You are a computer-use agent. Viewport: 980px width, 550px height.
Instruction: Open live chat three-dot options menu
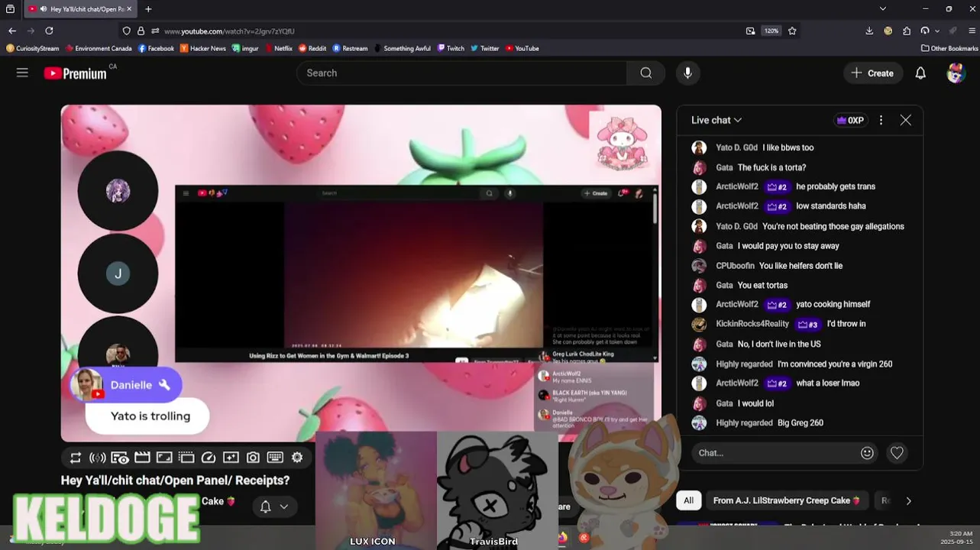881,120
